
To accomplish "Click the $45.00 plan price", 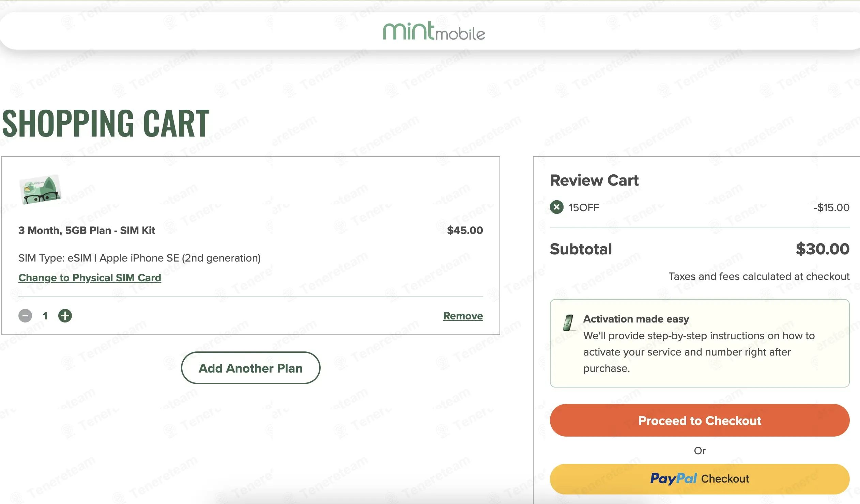I will pos(465,230).
